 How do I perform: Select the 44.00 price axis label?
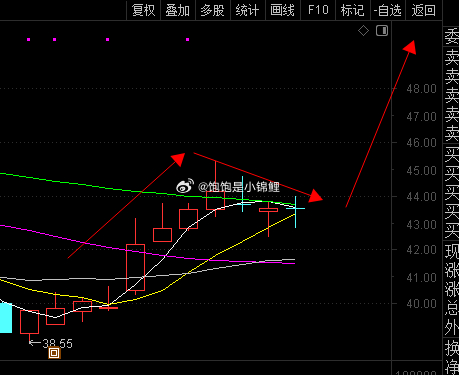coord(421,197)
